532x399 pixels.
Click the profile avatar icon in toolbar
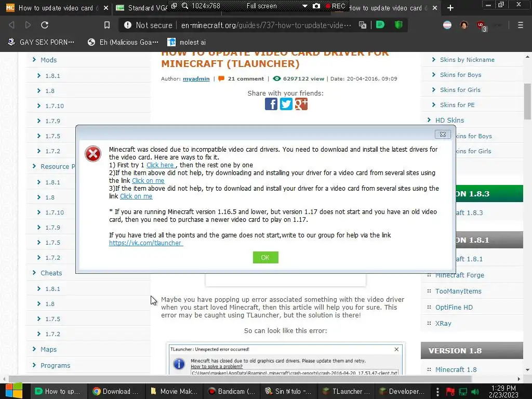464,25
